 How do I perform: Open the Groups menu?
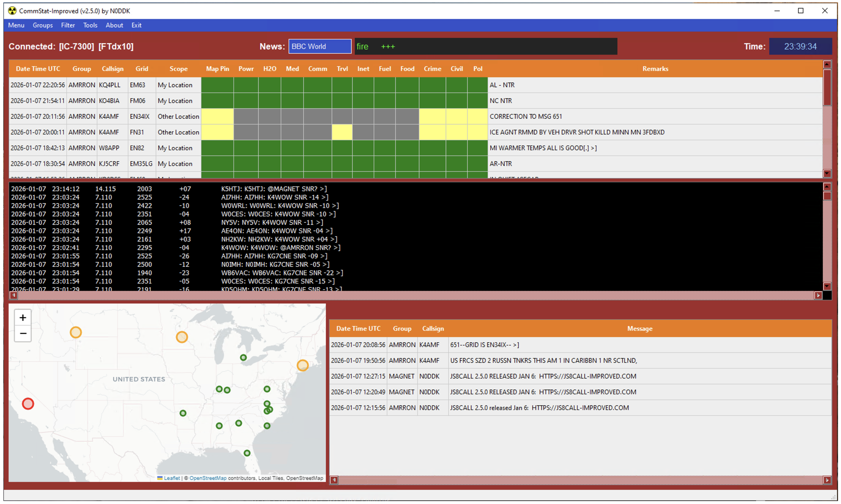click(43, 25)
